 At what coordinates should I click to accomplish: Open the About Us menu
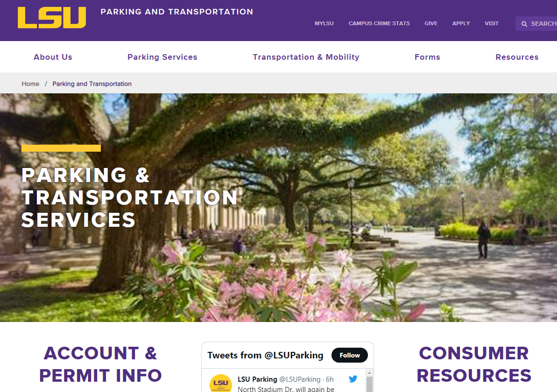53,57
